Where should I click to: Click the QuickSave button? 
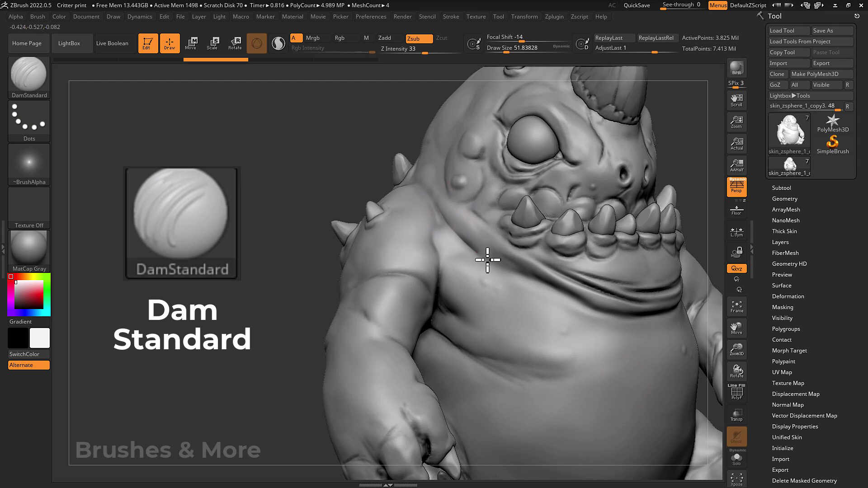click(637, 5)
